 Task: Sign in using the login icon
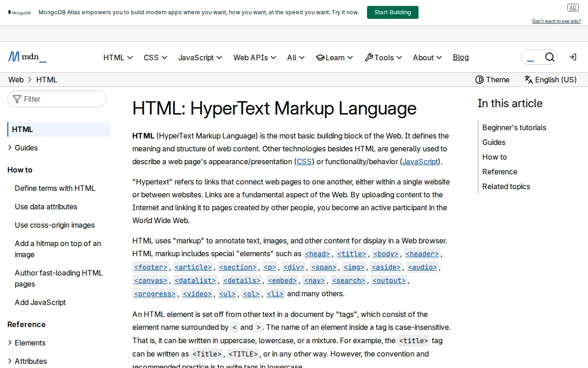coord(572,57)
